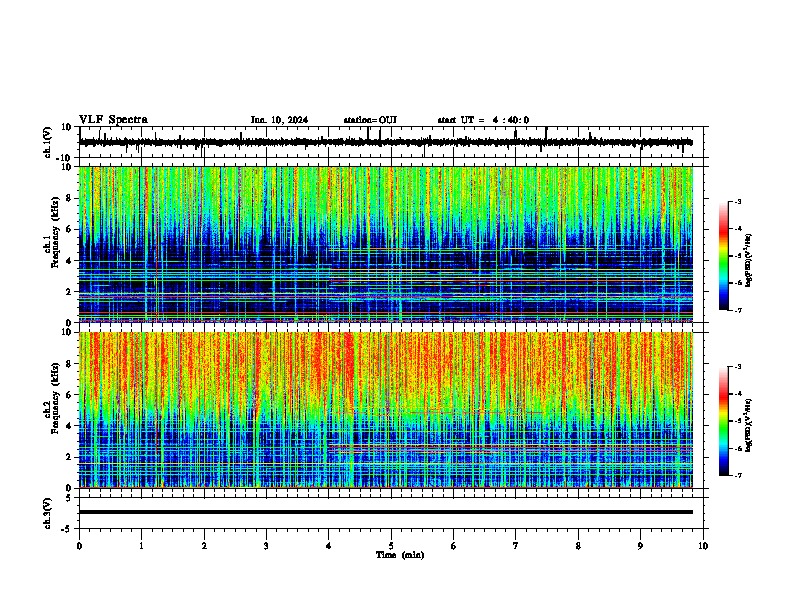Click the ch.1 spectrogram image
The height and width of the screenshot is (612, 792).
[385, 244]
